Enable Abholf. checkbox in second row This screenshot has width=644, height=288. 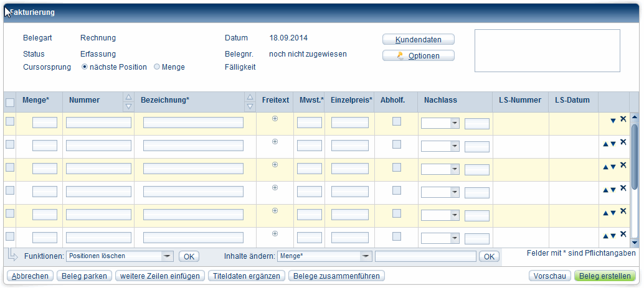point(396,144)
